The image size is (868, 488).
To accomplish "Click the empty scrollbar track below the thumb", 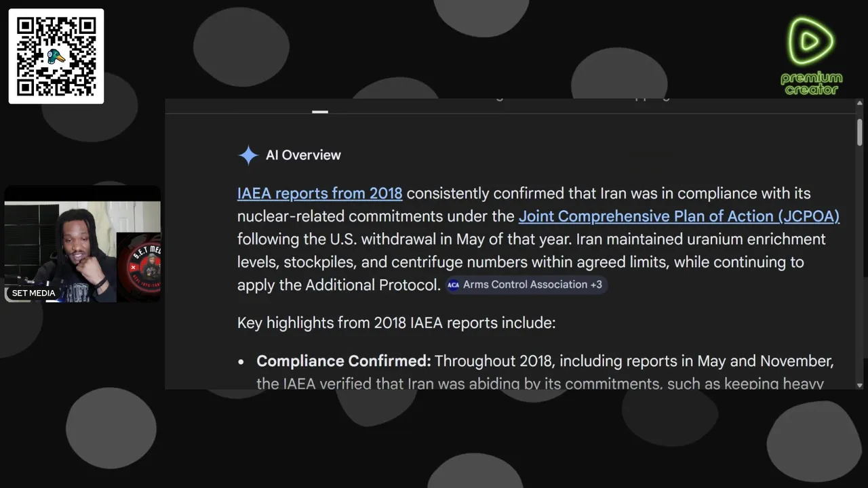I will (x=860, y=271).
